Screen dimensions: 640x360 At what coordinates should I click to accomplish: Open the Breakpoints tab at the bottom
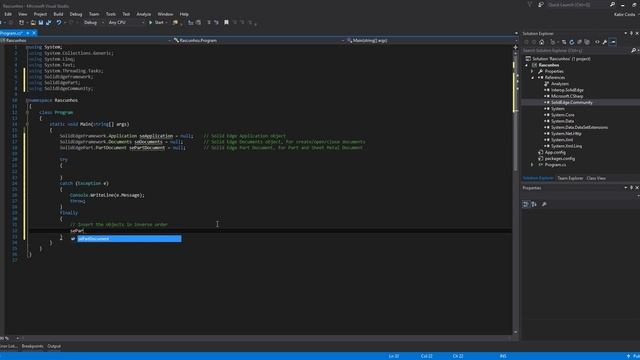(x=32, y=346)
